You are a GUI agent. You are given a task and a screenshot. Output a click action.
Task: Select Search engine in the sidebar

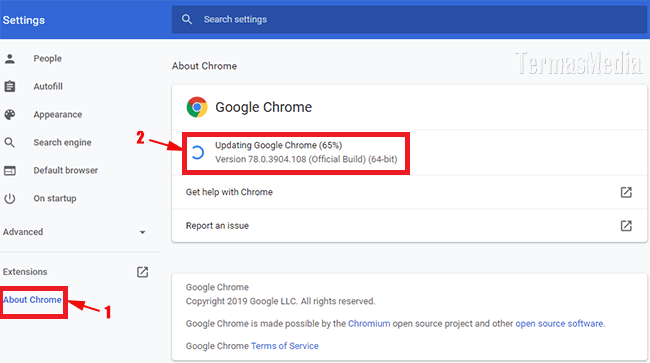pos(62,143)
